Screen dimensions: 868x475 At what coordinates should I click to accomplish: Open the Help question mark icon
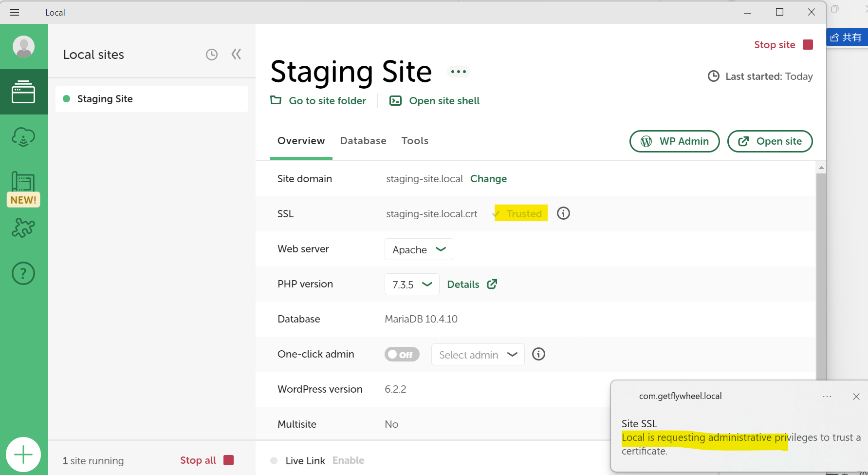point(23,273)
